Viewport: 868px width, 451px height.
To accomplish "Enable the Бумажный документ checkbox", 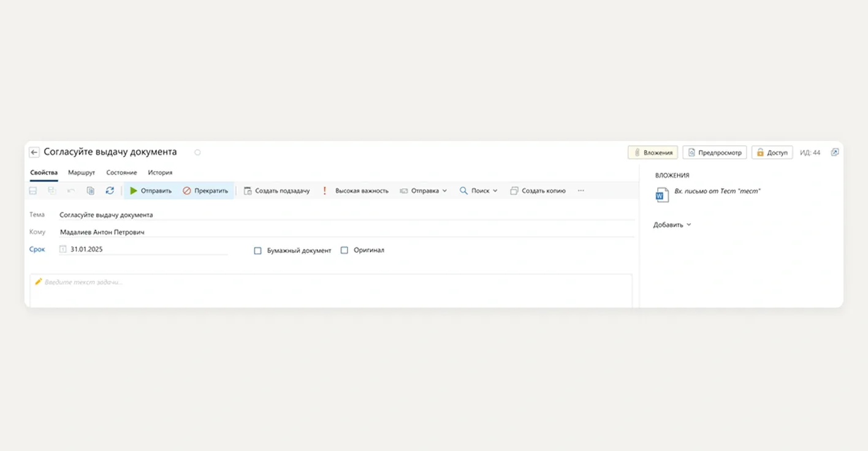I will pyautogui.click(x=258, y=251).
